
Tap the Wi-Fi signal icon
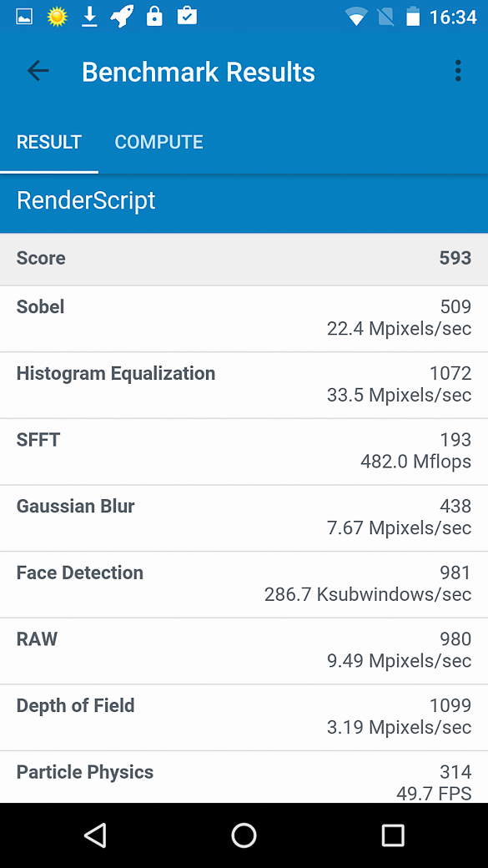tap(355, 18)
